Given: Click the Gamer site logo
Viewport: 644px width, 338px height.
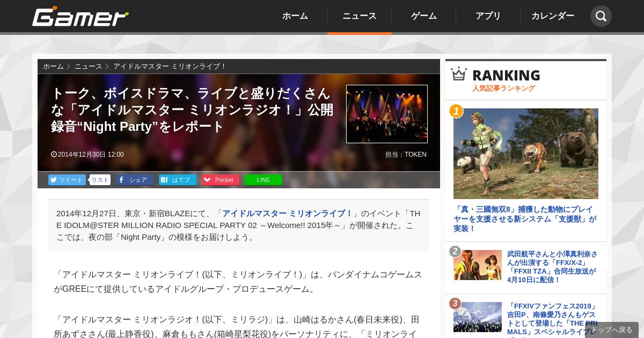Looking at the screenshot, I should (x=80, y=17).
